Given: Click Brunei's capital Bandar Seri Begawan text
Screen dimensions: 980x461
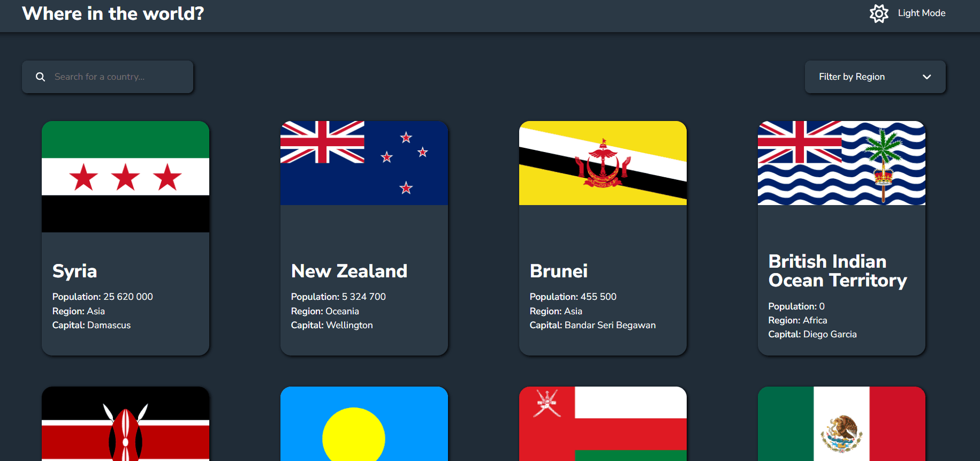Looking at the screenshot, I should (x=610, y=325).
